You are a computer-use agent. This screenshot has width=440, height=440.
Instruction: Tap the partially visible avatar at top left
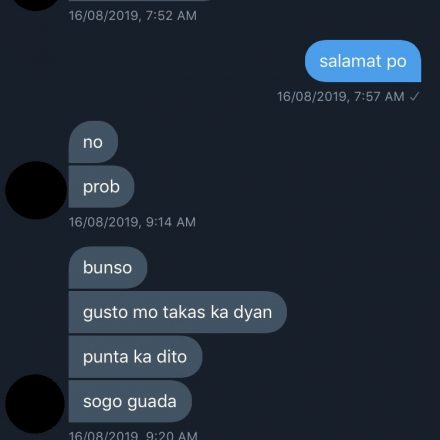[x=35, y=5]
